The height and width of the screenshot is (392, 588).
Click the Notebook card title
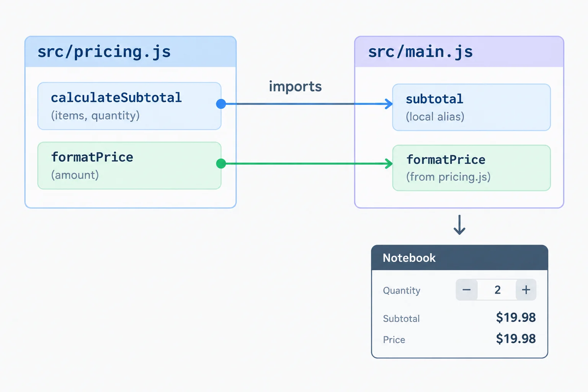click(409, 258)
